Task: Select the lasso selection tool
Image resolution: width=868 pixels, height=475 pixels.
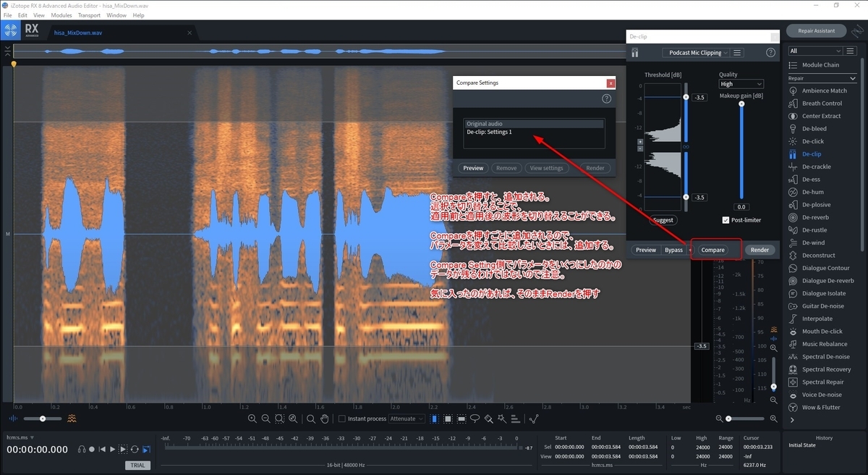Action: point(475,419)
